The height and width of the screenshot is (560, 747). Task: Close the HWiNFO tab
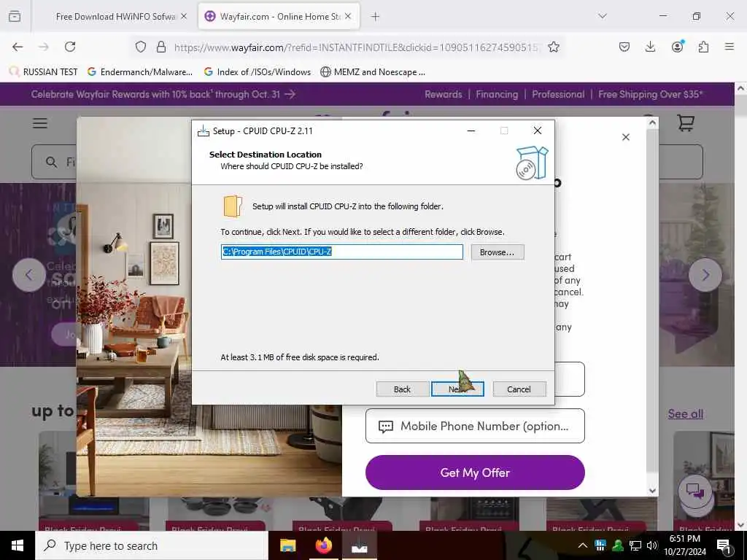point(184,17)
